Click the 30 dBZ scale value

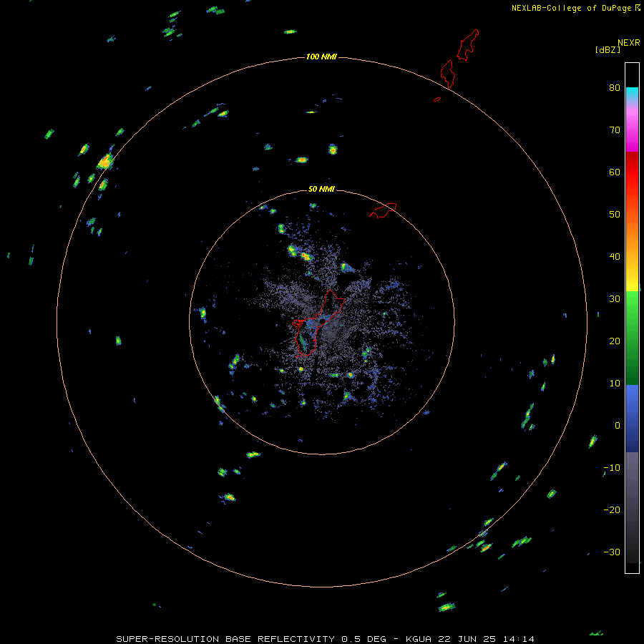pos(615,299)
